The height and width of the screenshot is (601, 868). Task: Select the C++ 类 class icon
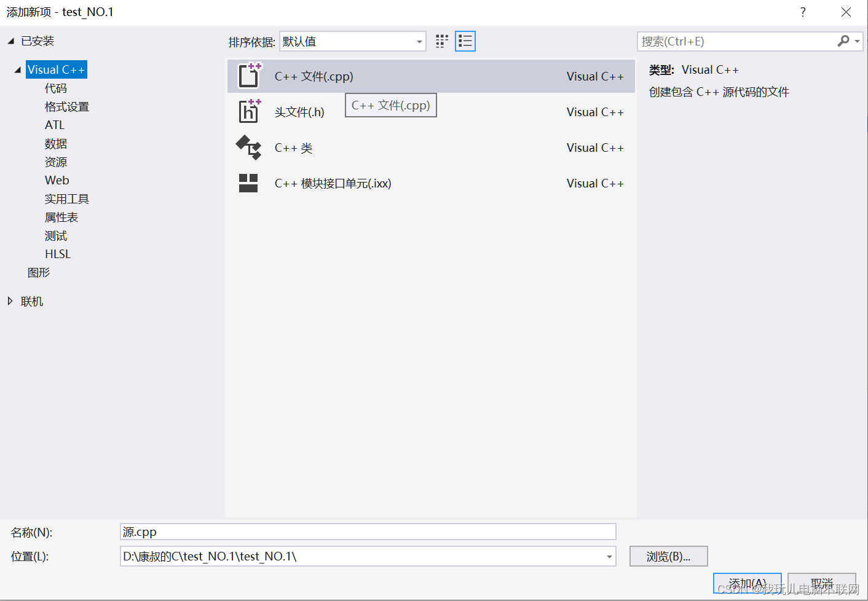(249, 147)
